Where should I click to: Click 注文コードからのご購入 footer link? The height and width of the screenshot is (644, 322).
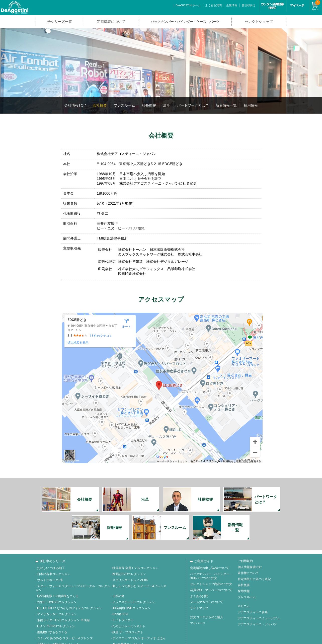coord(207,617)
